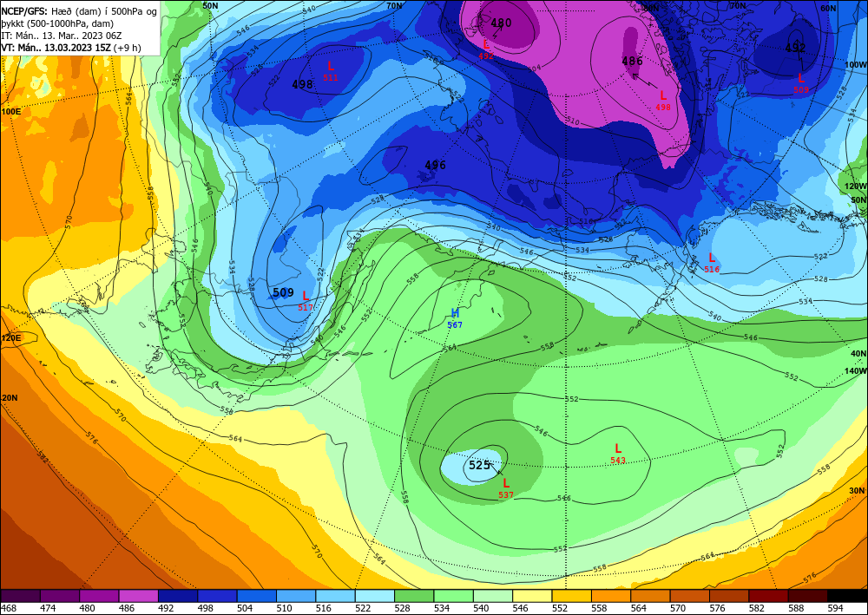Click the '140W' longitude label
This screenshot has width=868, height=615.
856,370
